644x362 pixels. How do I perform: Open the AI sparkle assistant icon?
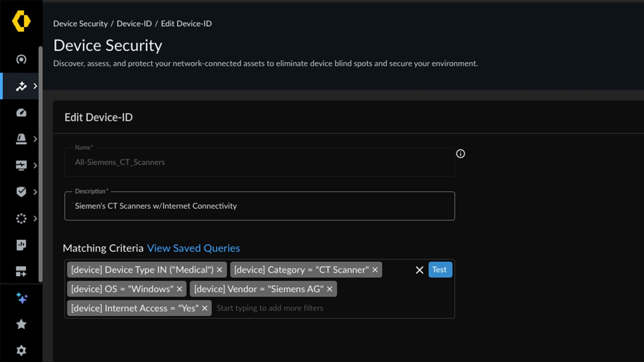[22, 298]
